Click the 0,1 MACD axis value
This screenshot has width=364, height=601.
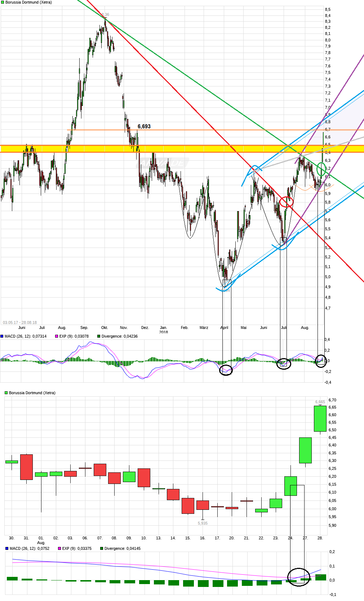(332, 566)
